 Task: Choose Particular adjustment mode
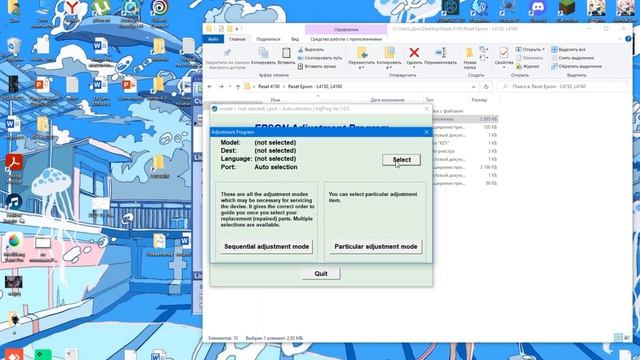pyautogui.click(x=376, y=247)
